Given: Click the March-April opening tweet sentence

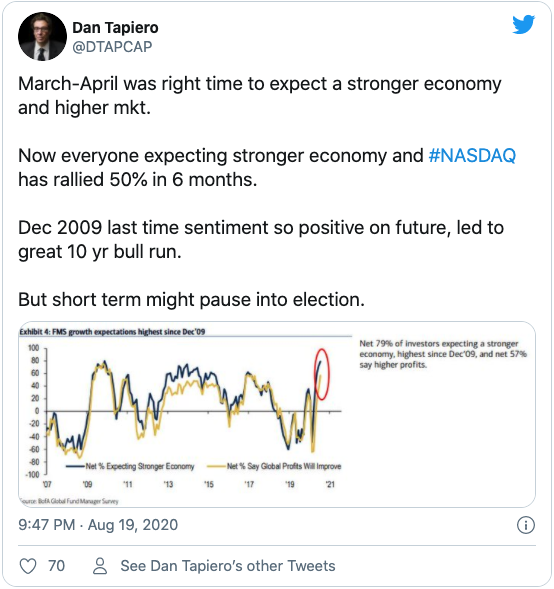Looking at the screenshot, I should (x=260, y=95).
